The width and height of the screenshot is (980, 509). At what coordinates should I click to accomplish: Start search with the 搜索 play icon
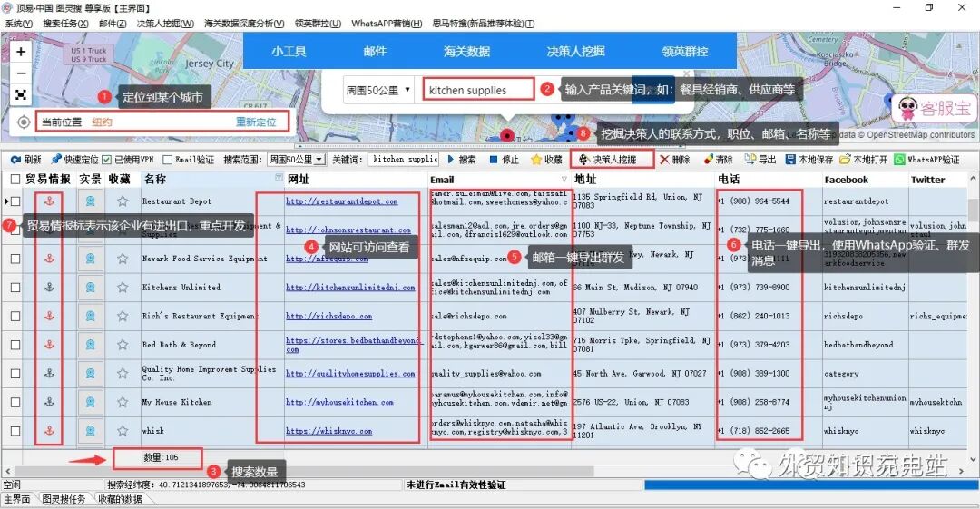(x=451, y=160)
